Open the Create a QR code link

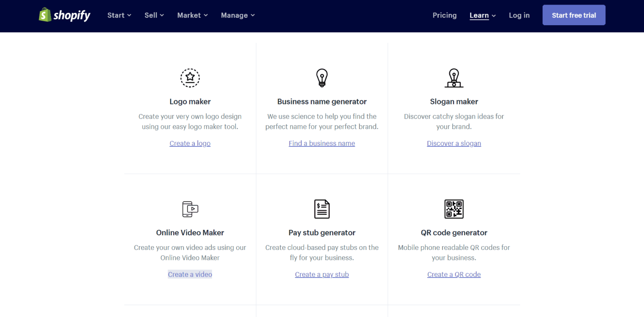pos(454,274)
